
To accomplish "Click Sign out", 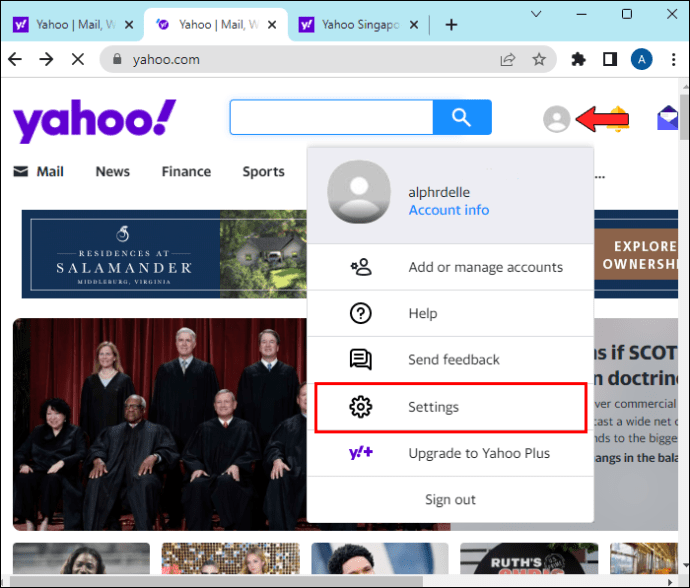I will 450,500.
